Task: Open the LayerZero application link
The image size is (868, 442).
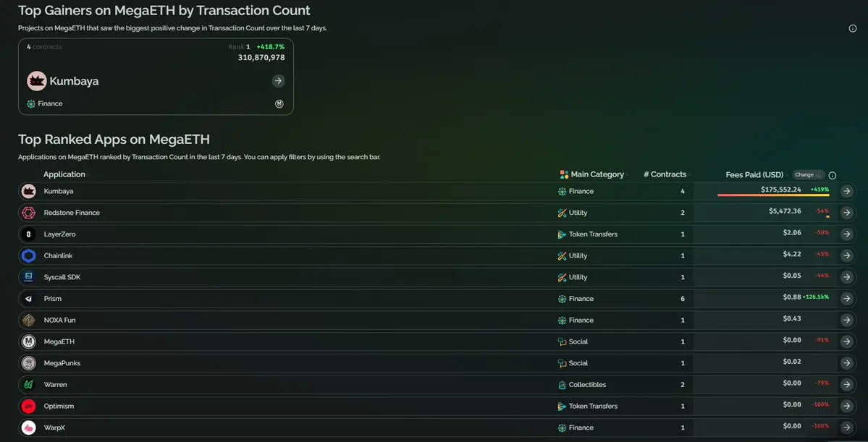Action: 60,234
